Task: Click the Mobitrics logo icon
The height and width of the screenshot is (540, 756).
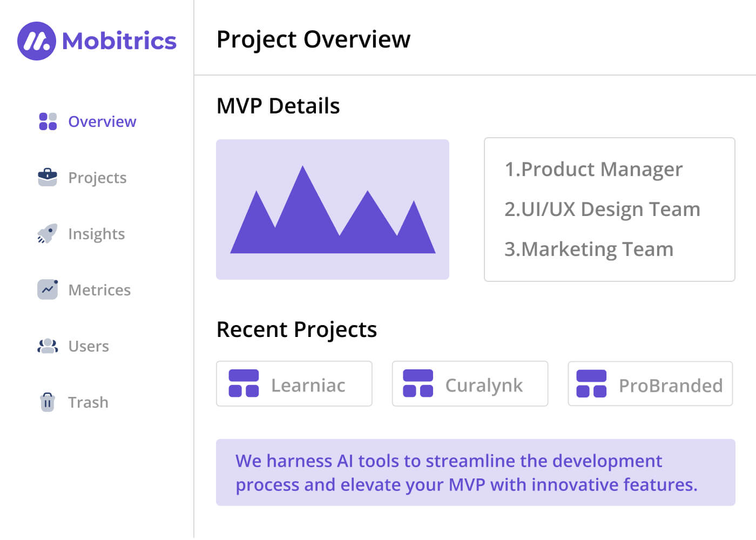Action: point(36,41)
